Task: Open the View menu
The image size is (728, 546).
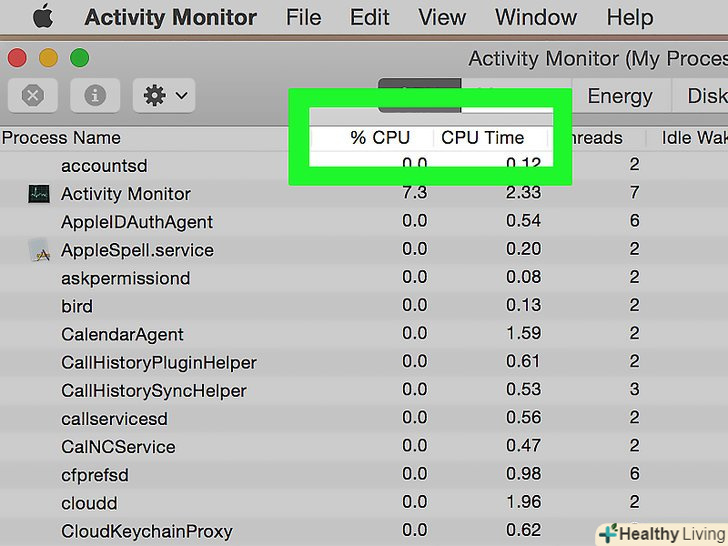Action: (442, 17)
